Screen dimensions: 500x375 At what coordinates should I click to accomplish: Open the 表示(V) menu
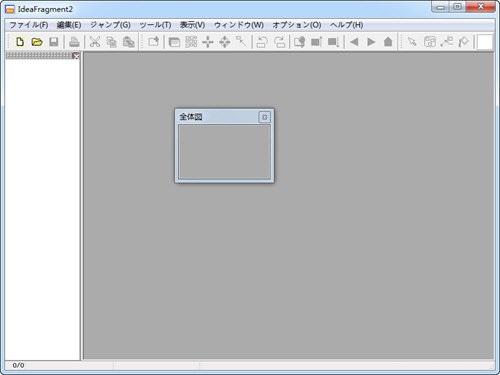coord(192,25)
